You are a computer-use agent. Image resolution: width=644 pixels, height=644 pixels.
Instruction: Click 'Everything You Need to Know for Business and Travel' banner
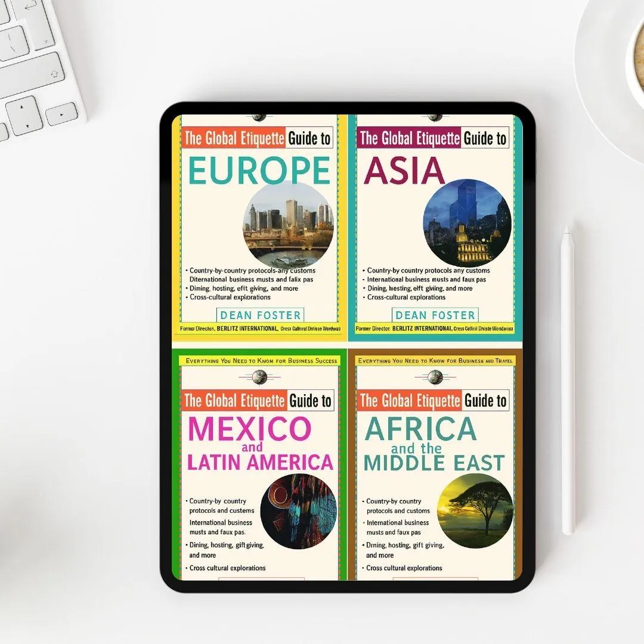435,361
